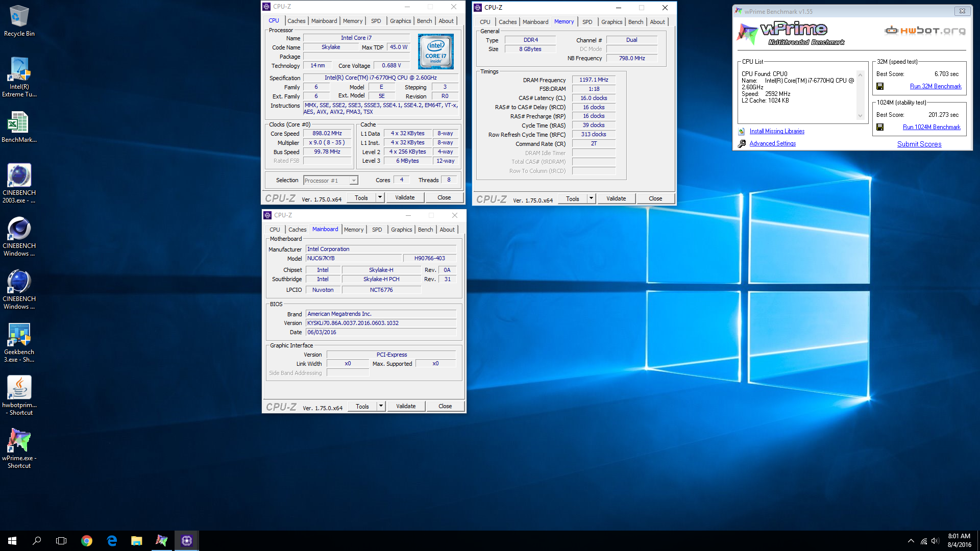The height and width of the screenshot is (551, 980).
Task: Click the 32M Best Score 6.703 sec
Action: 946,74
